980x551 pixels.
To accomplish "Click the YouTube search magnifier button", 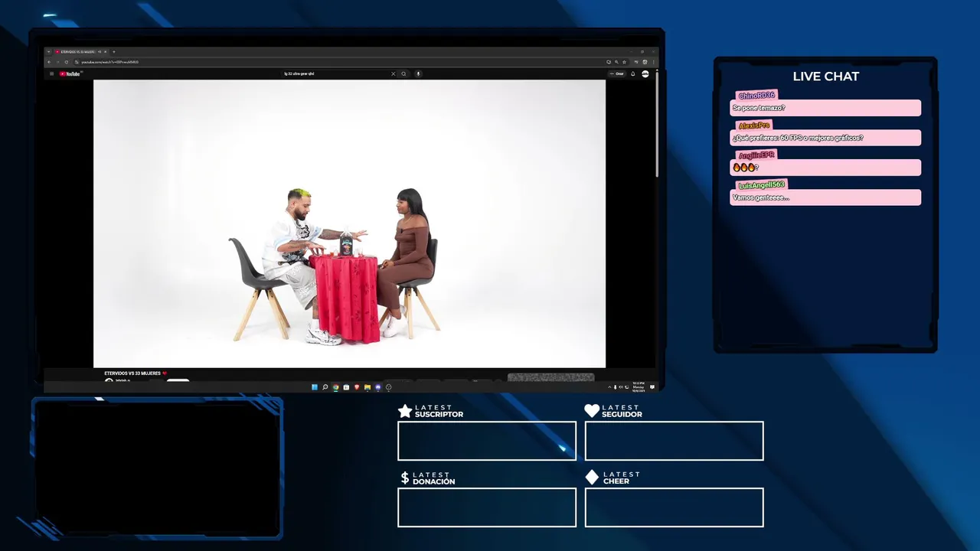I will [x=403, y=73].
